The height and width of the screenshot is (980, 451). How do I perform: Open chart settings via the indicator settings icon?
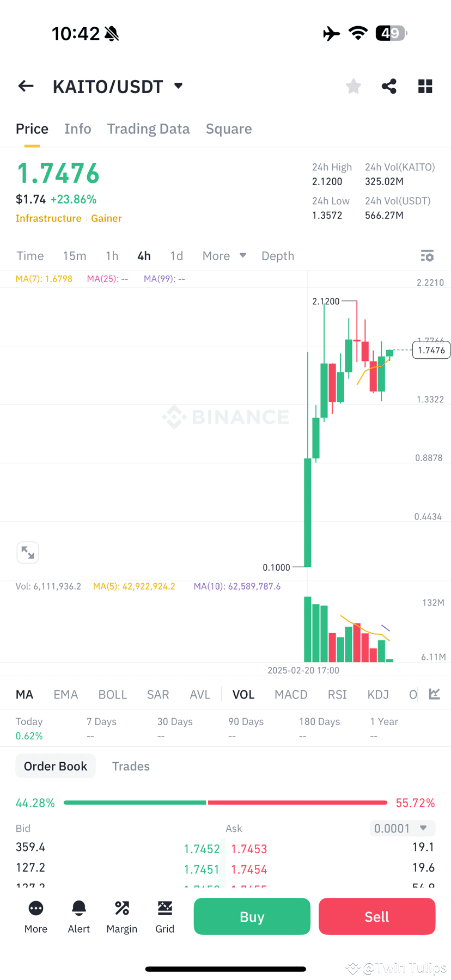coord(427,256)
